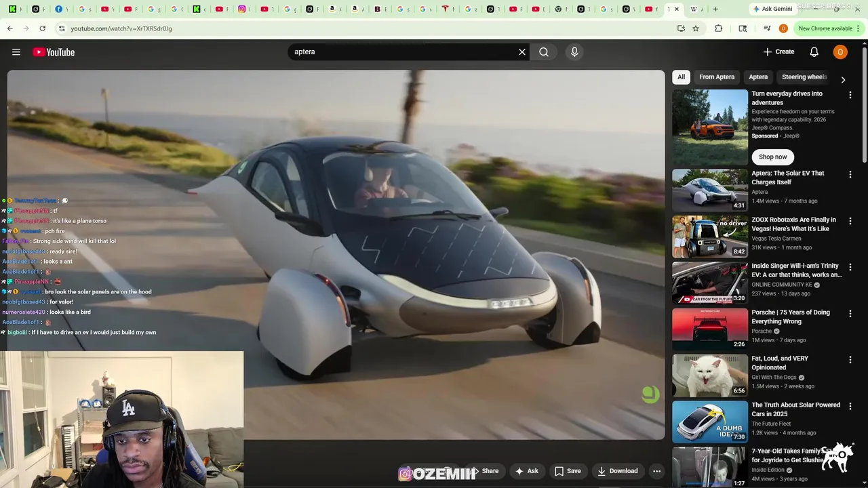Image resolution: width=868 pixels, height=488 pixels.
Task: Click the main video player
Action: pyautogui.click(x=336, y=255)
